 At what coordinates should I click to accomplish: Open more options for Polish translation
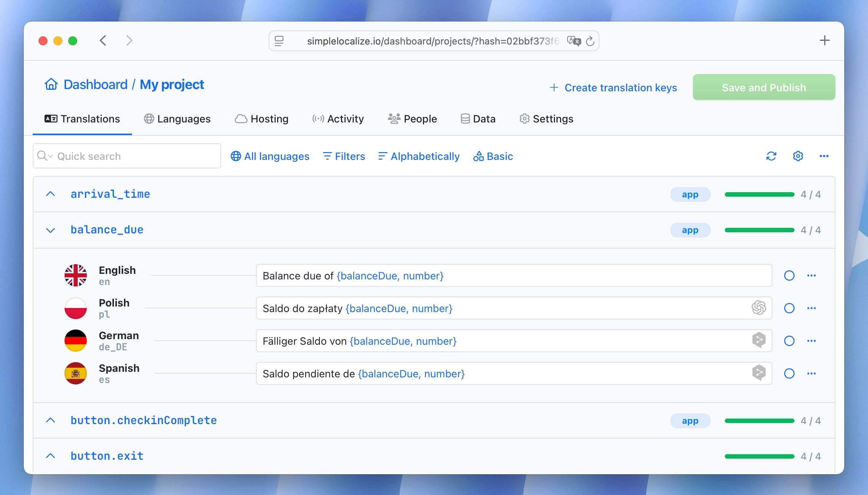pyautogui.click(x=811, y=308)
